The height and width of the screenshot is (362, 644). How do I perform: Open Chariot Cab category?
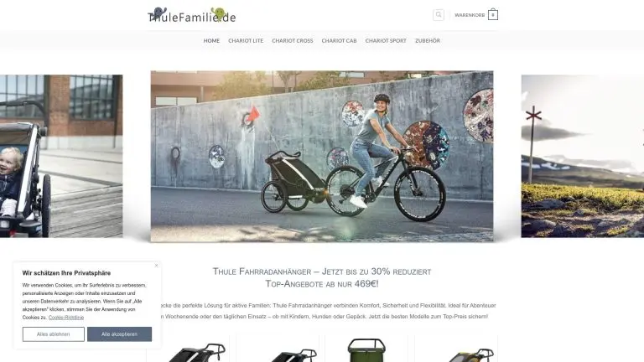339,40
